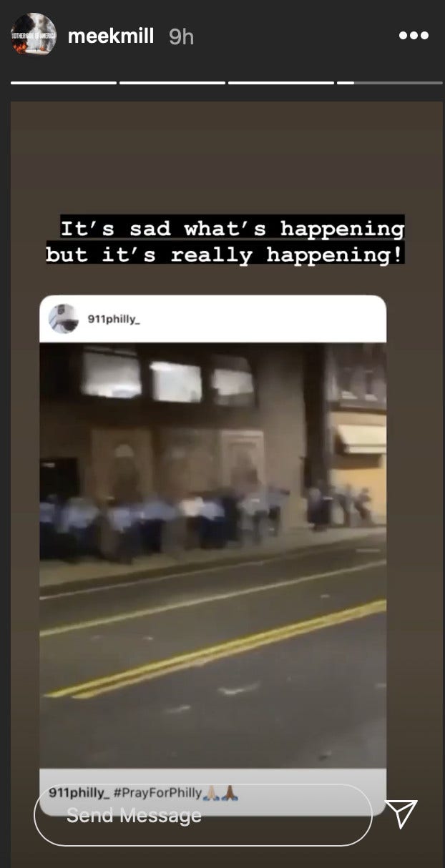
Task: Tap the meekmill username
Action: tap(111, 36)
